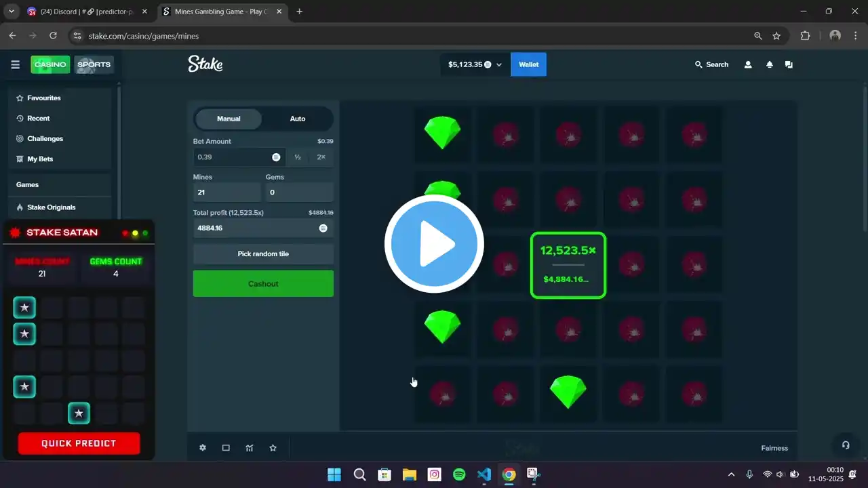
Task: Open the address bar zoom magnifier icon
Action: pos(758,36)
